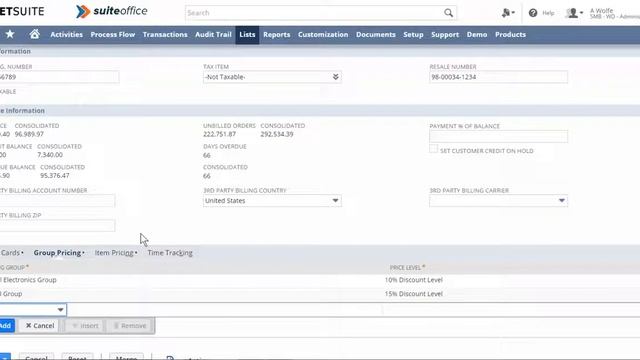
Task: Open the Documents menu
Action: 376,35
